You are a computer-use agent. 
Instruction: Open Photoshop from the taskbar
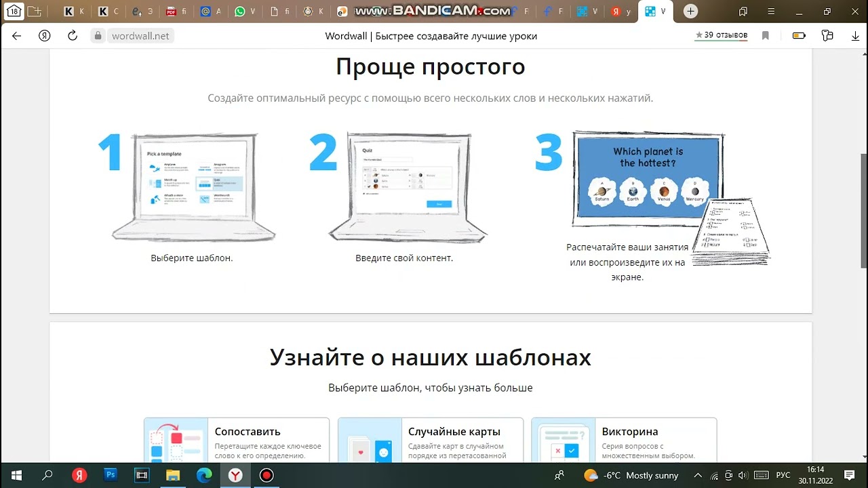111,475
